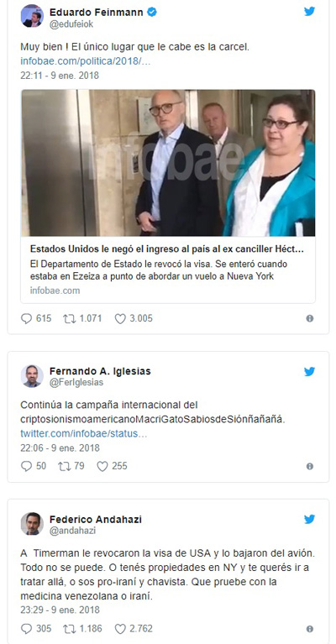This screenshot has height=644, width=336.
Task: Open the infobae.com/politica/2018 link
Action: point(86,61)
